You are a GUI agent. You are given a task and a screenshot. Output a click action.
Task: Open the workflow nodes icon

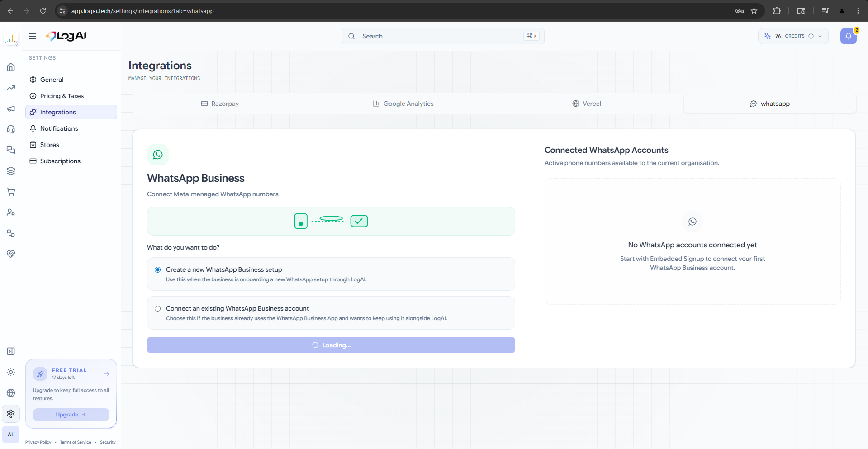(x=11, y=233)
